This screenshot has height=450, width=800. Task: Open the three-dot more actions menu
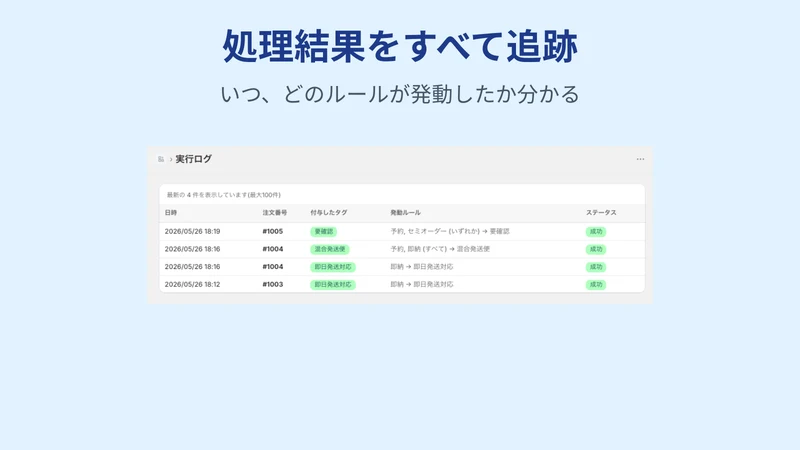pos(640,159)
